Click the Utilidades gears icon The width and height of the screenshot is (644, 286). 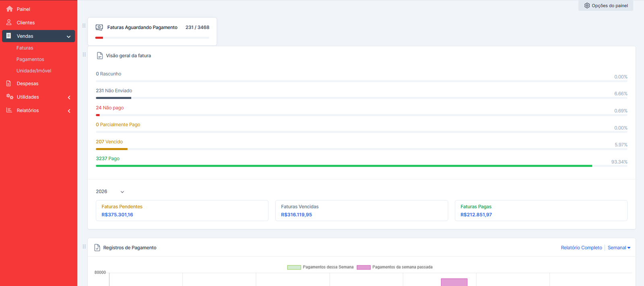click(10, 97)
